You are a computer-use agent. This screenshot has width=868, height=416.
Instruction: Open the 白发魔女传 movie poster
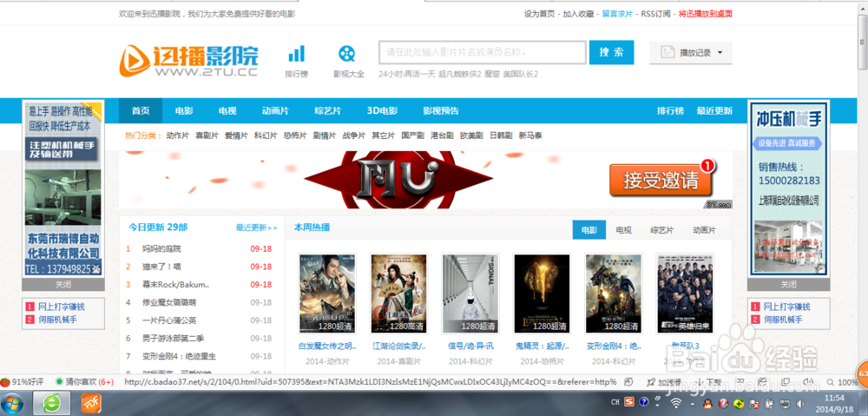[327, 294]
